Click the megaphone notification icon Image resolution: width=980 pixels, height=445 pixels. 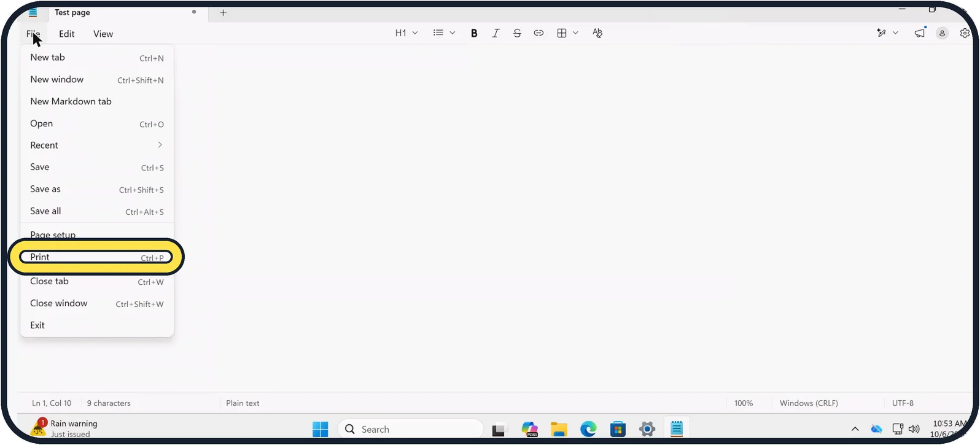click(x=920, y=33)
